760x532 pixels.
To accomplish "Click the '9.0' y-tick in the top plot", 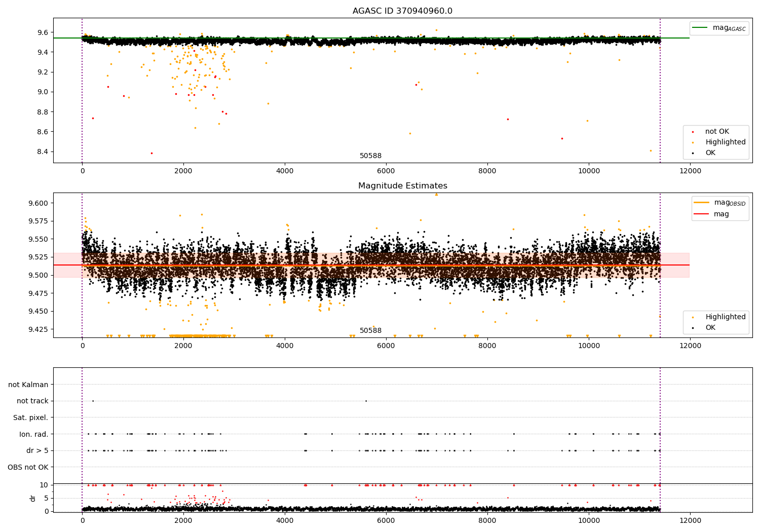I will (43, 92).
